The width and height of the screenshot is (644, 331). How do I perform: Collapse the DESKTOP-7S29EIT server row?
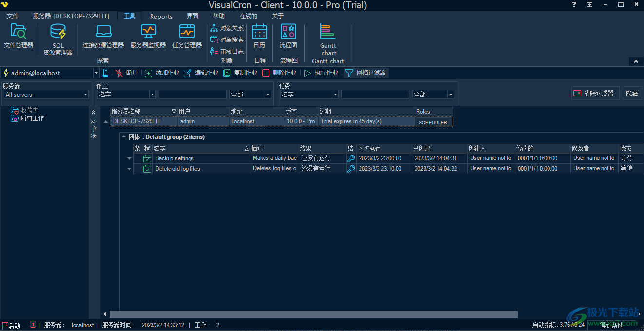click(x=106, y=121)
